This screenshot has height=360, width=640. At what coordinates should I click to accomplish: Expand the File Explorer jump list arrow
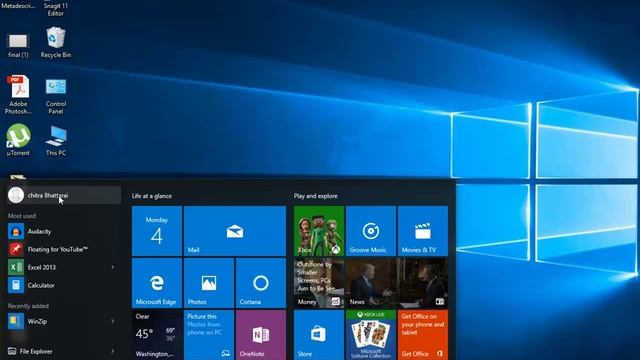tap(113, 351)
